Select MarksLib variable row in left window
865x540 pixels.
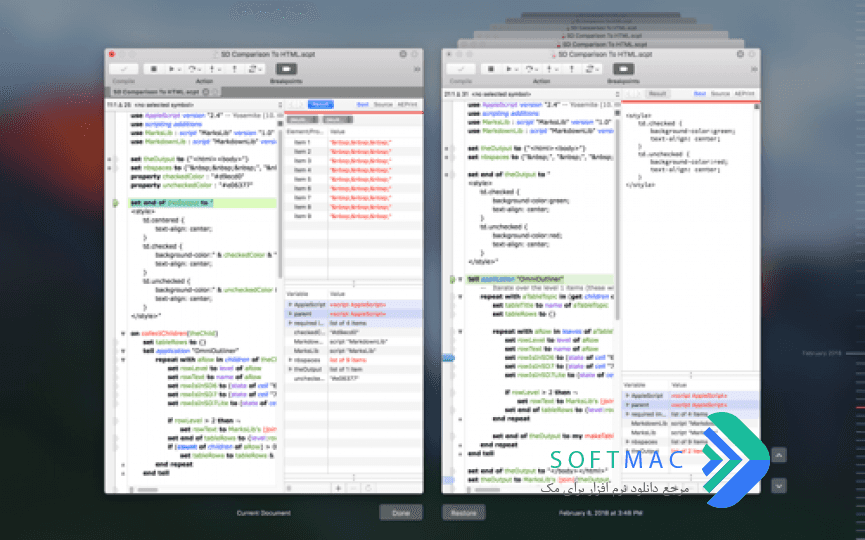pyautogui.click(x=353, y=351)
